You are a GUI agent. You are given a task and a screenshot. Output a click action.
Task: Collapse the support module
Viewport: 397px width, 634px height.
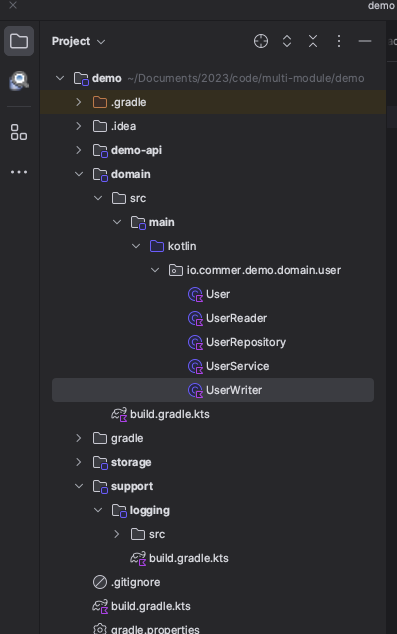pyautogui.click(x=79, y=486)
